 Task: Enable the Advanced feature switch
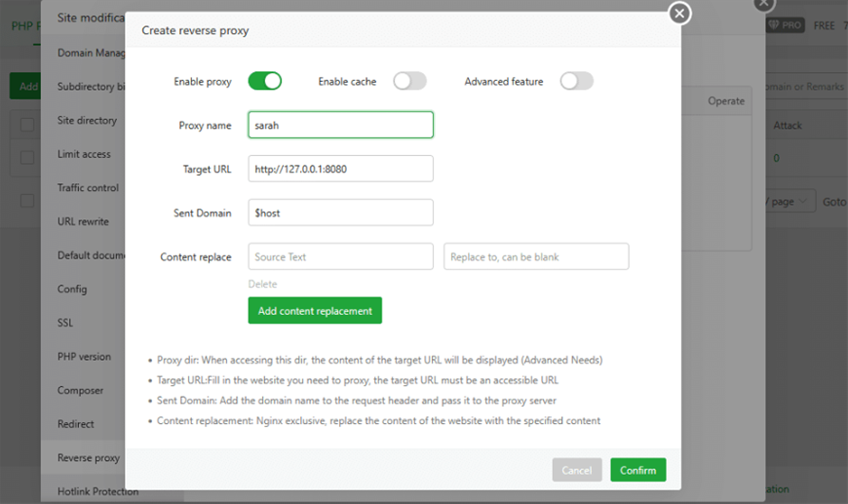[x=576, y=81]
